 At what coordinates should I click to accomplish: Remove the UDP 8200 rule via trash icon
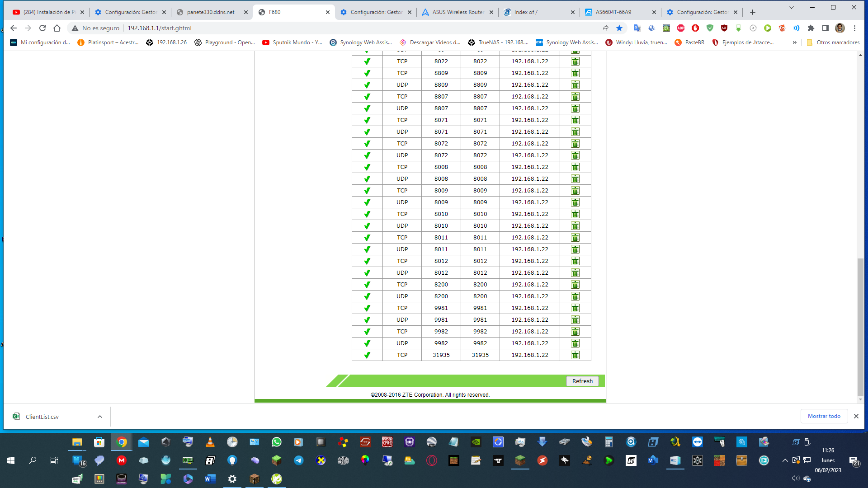(575, 296)
